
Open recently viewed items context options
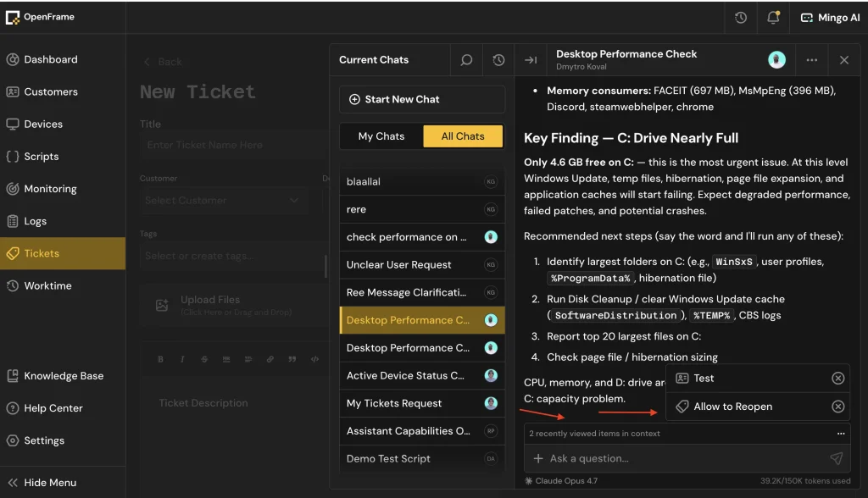coord(841,434)
